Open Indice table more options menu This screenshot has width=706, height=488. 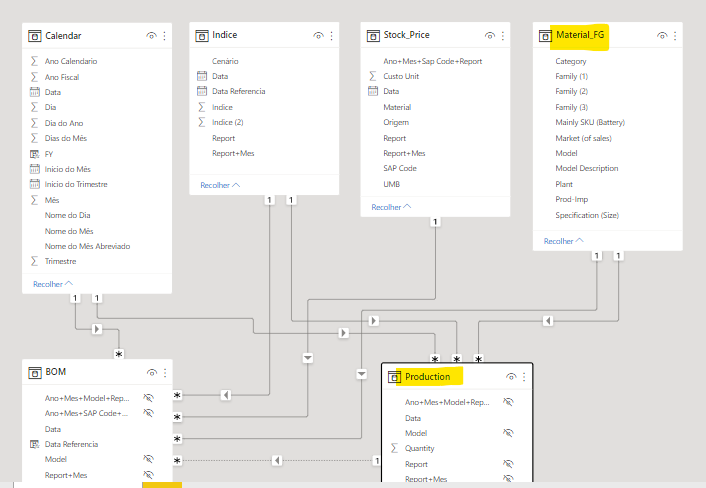(331, 36)
